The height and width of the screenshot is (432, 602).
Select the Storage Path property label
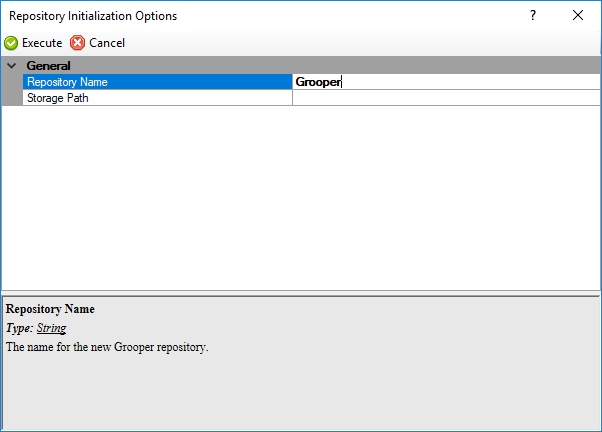click(x=58, y=98)
